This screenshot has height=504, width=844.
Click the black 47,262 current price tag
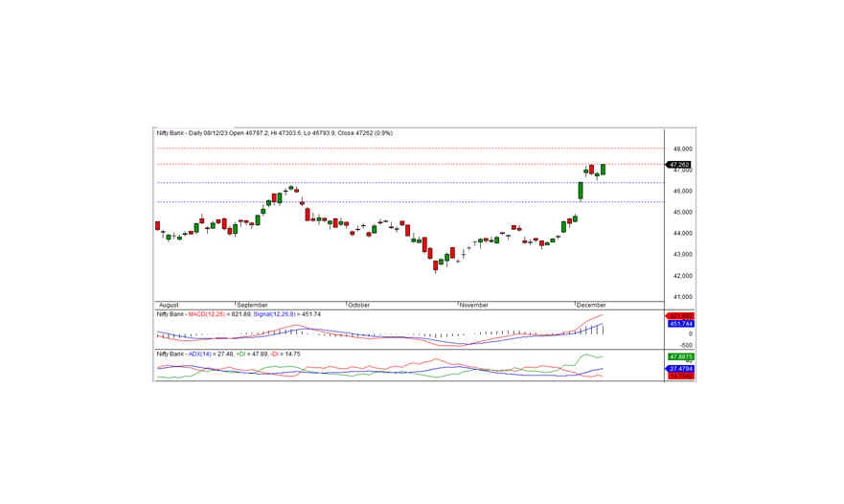click(679, 165)
